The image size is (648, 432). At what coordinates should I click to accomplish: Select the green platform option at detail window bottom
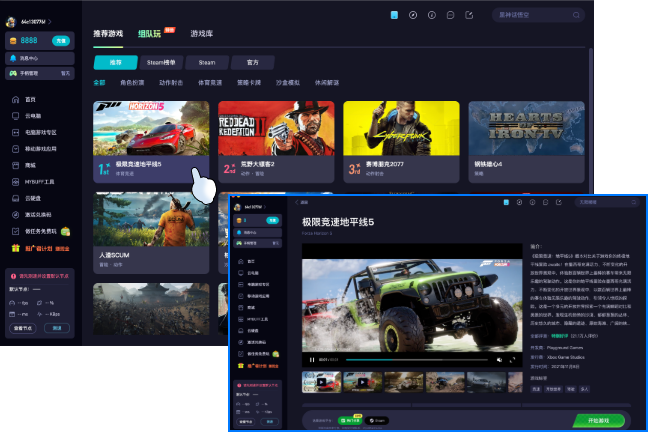350,420
